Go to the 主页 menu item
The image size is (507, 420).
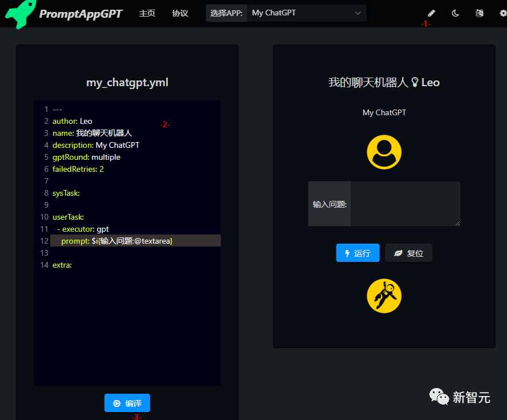(x=147, y=13)
